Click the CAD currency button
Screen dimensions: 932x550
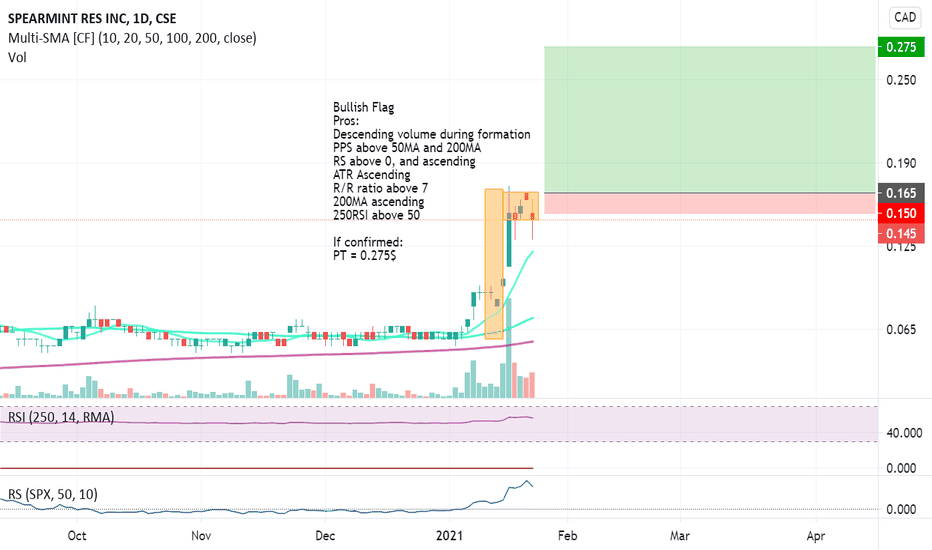click(x=905, y=17)
